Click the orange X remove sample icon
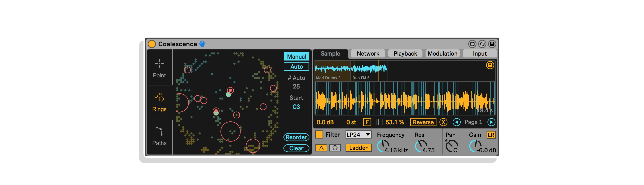 pos(443,122)
